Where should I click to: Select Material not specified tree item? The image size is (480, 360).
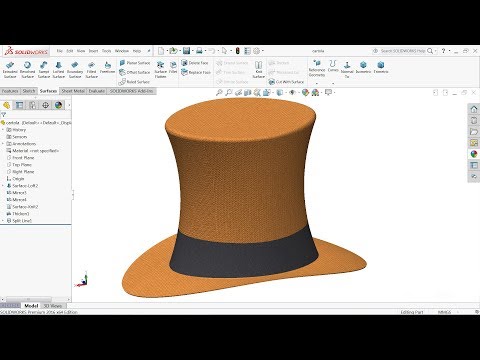[x=33, y=151]
